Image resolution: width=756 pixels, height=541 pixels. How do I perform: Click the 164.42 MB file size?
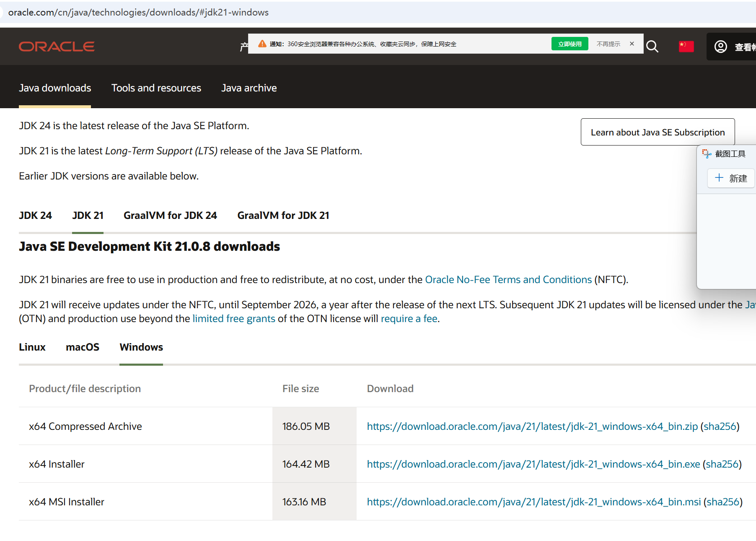pyautogui.click(x=306, y=464)
